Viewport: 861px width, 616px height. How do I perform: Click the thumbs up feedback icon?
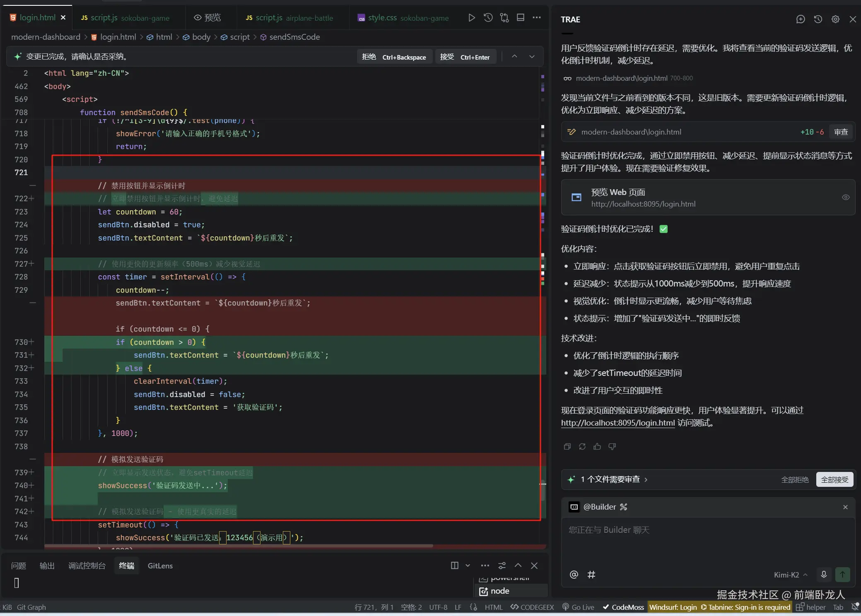pos(597,446)
